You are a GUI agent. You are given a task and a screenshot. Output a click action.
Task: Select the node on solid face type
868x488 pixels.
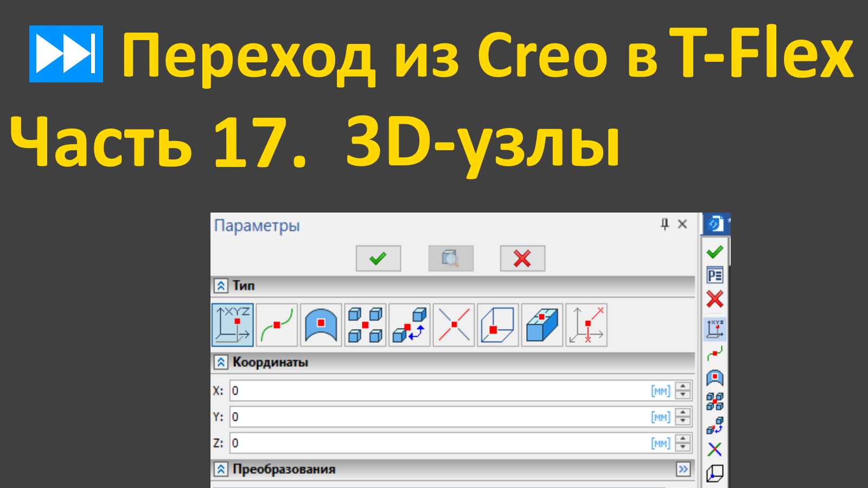542,325
